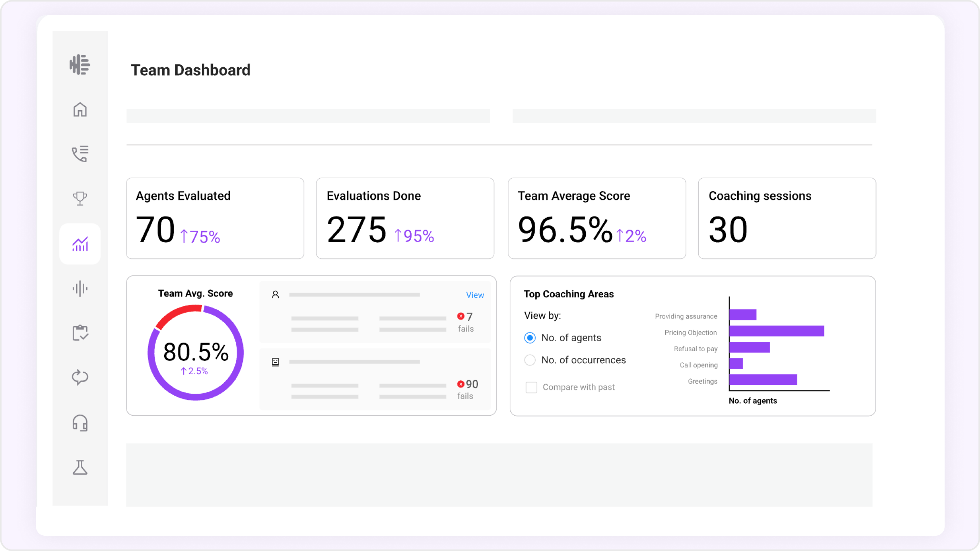Select the 'No. of agents' radio button
The height and width of the screenshot is (551, 980).
pos(530,337)
